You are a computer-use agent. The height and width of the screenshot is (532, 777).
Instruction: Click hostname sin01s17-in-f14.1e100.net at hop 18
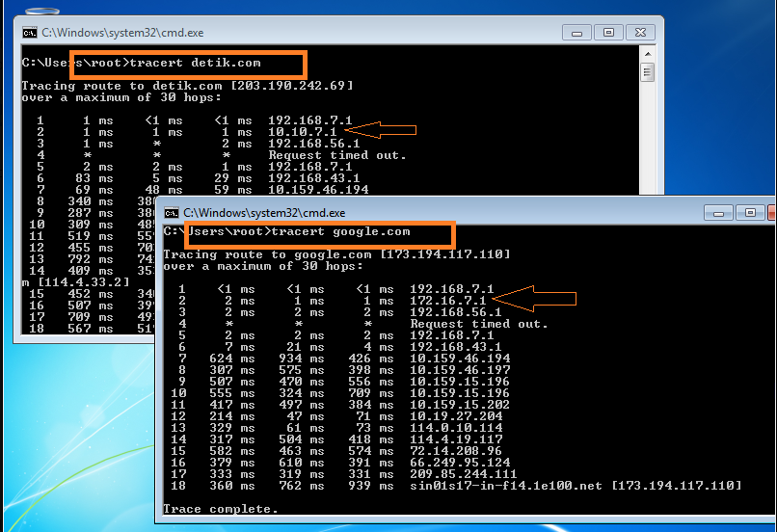pyautogui.click(x=506, y=486)
